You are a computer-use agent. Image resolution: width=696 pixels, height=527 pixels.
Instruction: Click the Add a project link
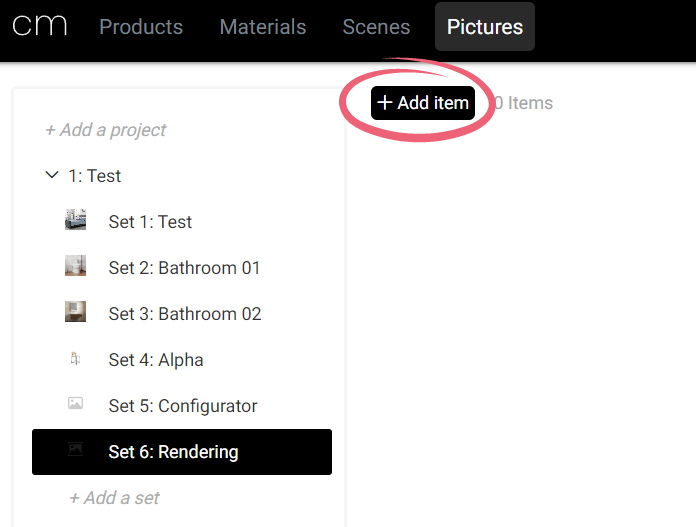coord(106,130)
